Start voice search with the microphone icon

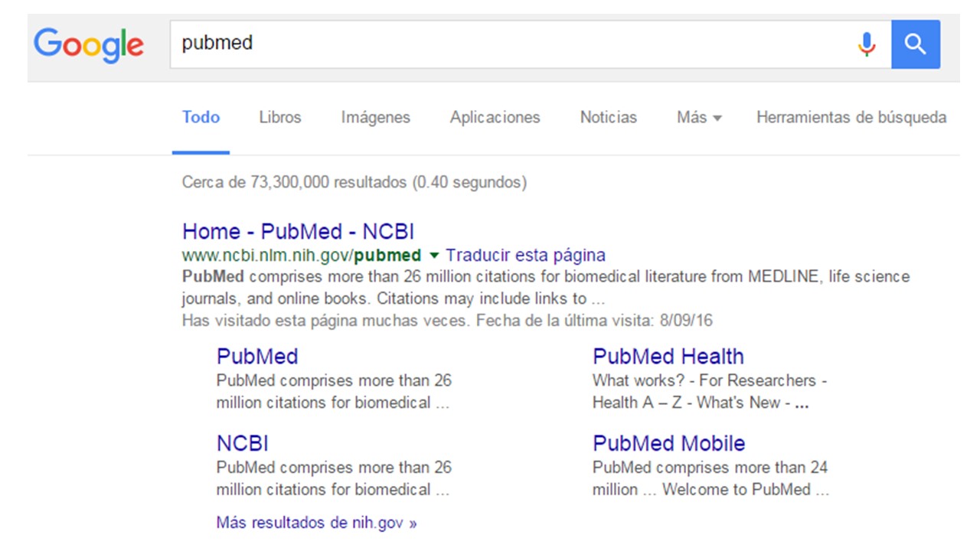coord(867,44)
